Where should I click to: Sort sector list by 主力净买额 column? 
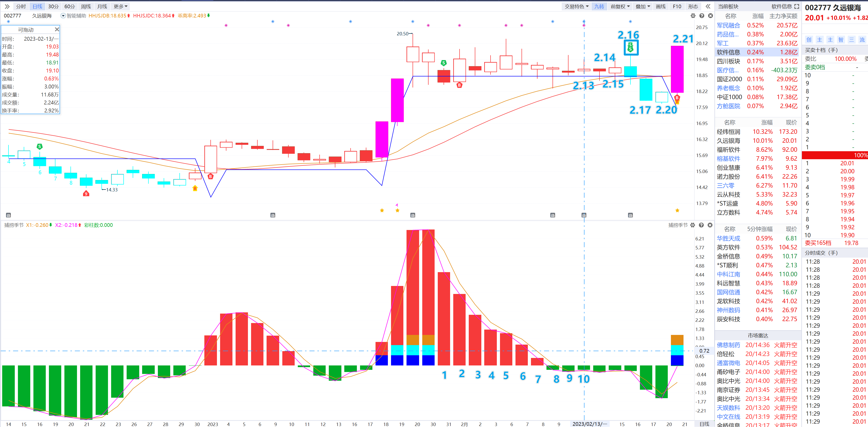[x=783, y=16]
